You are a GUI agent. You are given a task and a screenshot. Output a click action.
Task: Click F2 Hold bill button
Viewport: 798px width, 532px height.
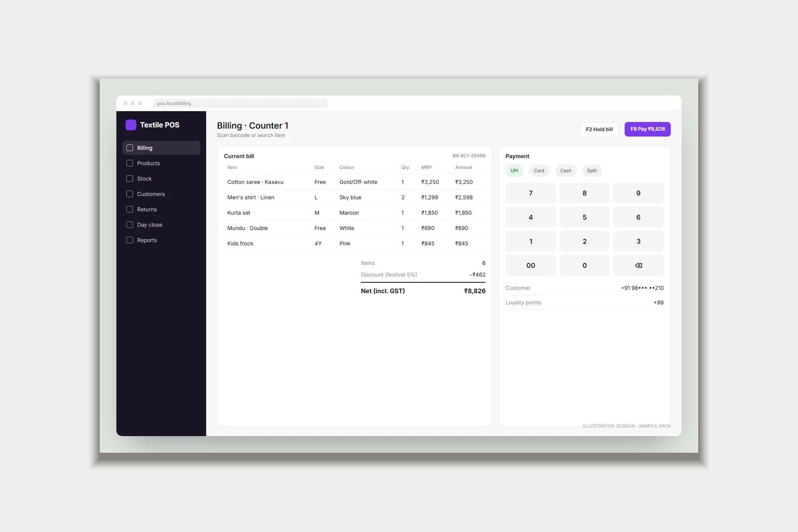coord(599,129)
